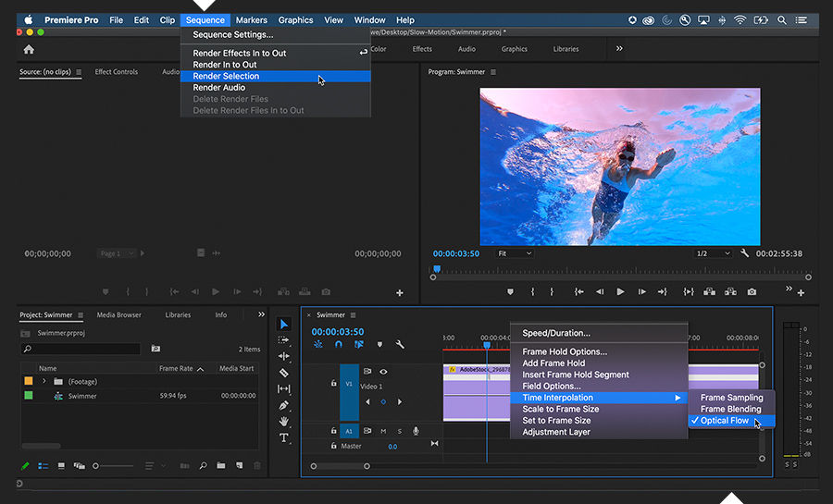This screenshot has height=504, width=833.
Task: Open Project: Swimmer panel menu
Action: tap(81, 315)
